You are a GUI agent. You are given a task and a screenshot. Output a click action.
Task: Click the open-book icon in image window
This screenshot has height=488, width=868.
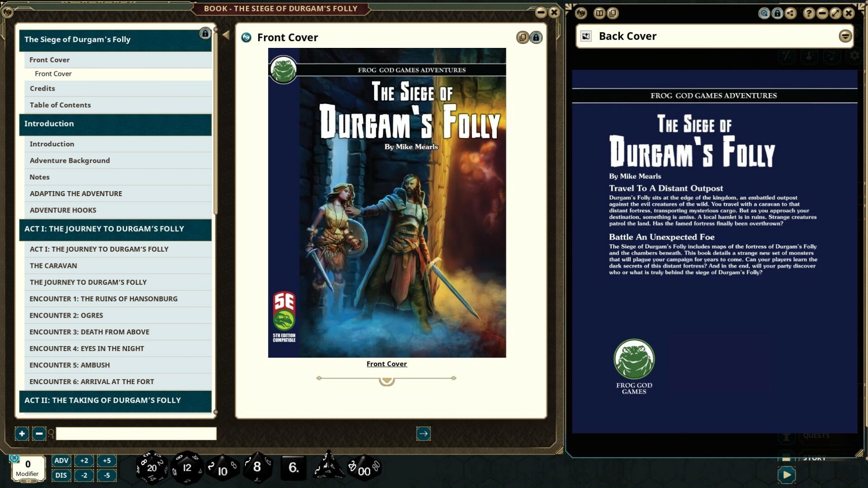pos(599,13)
